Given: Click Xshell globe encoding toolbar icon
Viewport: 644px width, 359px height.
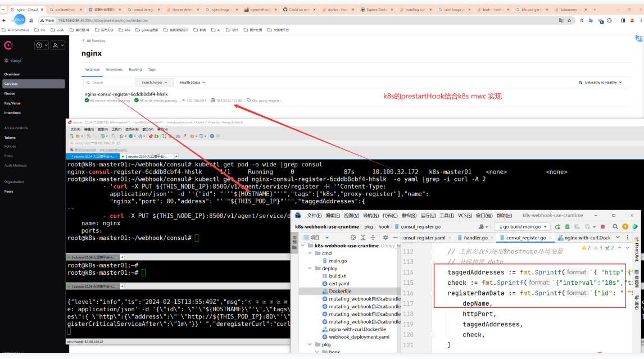Looking at the screenshot, I should point(131,136).
